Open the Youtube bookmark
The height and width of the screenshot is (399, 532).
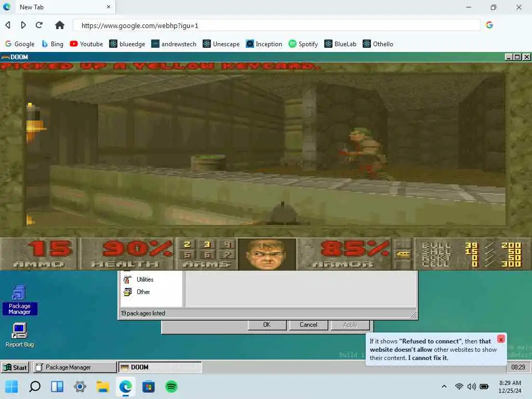tap(86, 44)
